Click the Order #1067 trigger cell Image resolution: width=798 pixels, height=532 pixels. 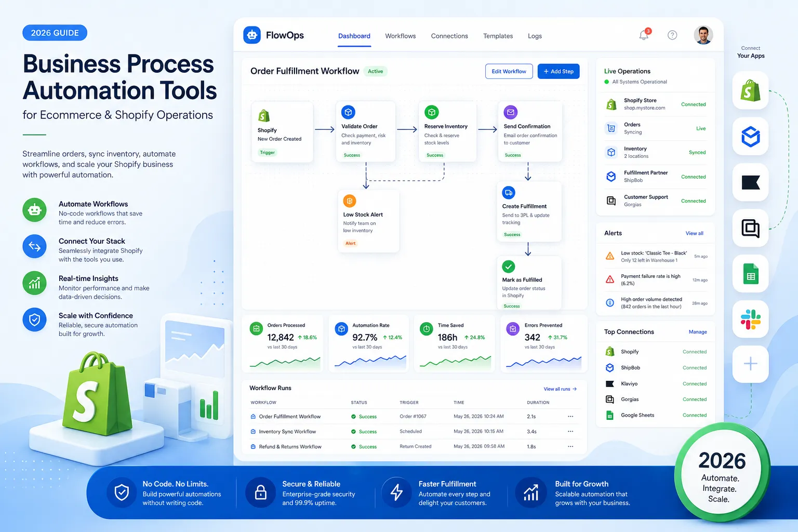point(413,417)
